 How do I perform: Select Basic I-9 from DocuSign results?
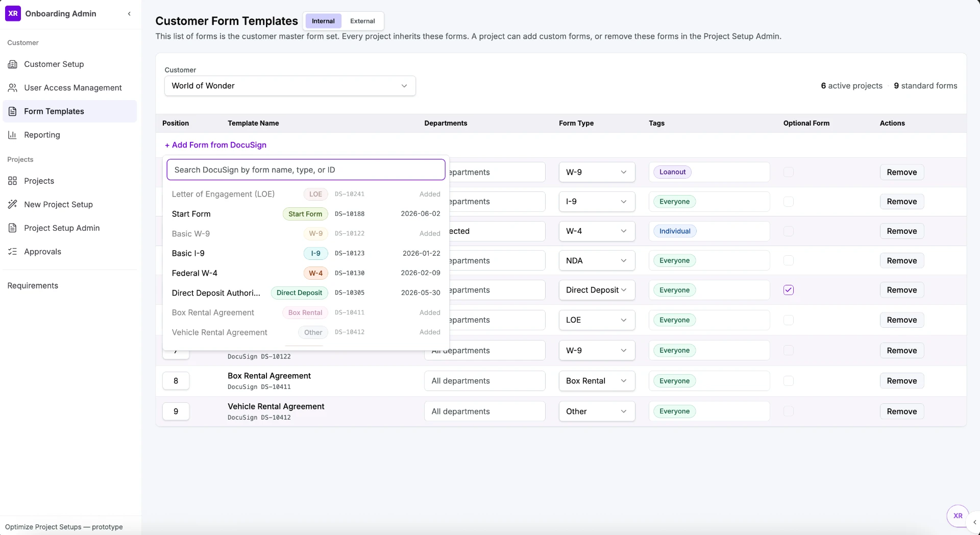tap(306, 253)
